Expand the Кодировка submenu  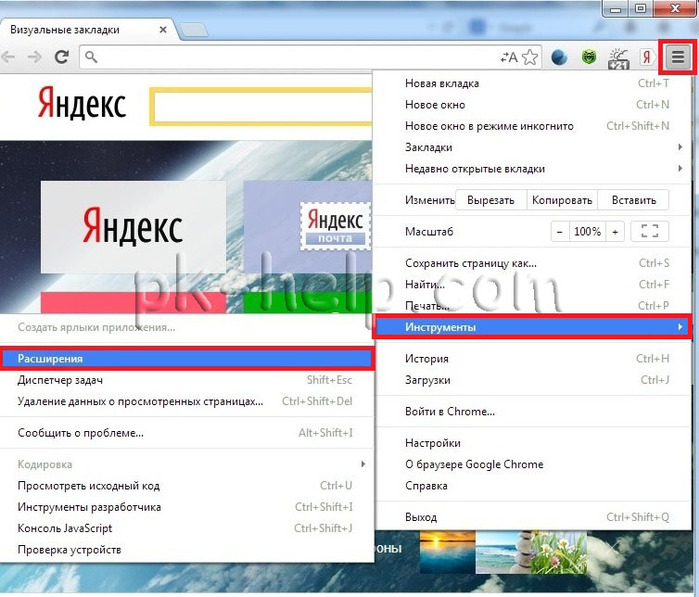186,465
